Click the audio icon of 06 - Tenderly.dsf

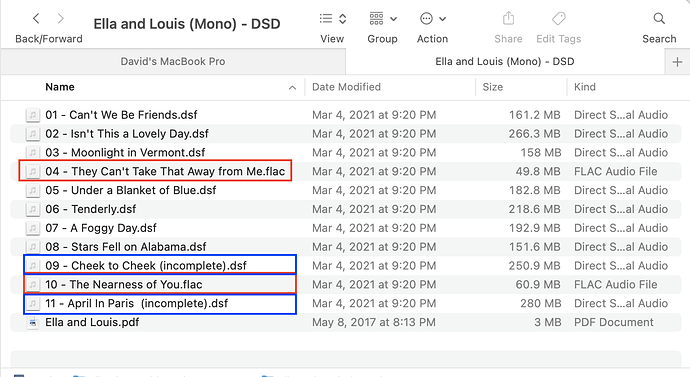[33, 209]
